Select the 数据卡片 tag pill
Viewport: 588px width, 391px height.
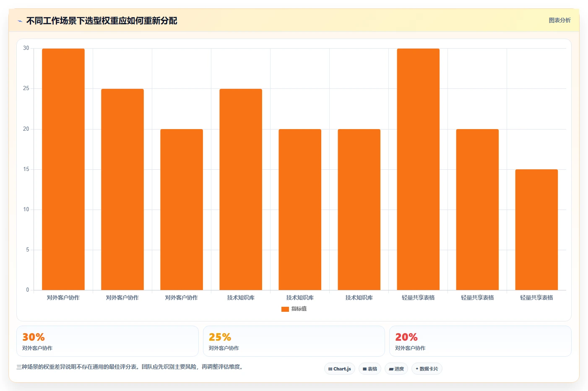point(427,369)
